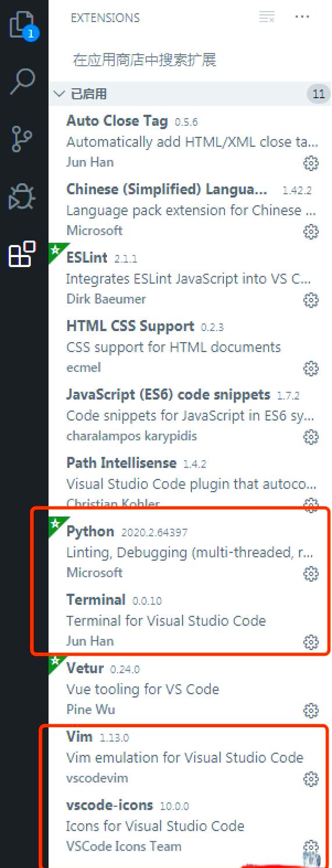Open manage gear for Vim extension
Screen dimensions: 332x868
(x=311, y=779)
